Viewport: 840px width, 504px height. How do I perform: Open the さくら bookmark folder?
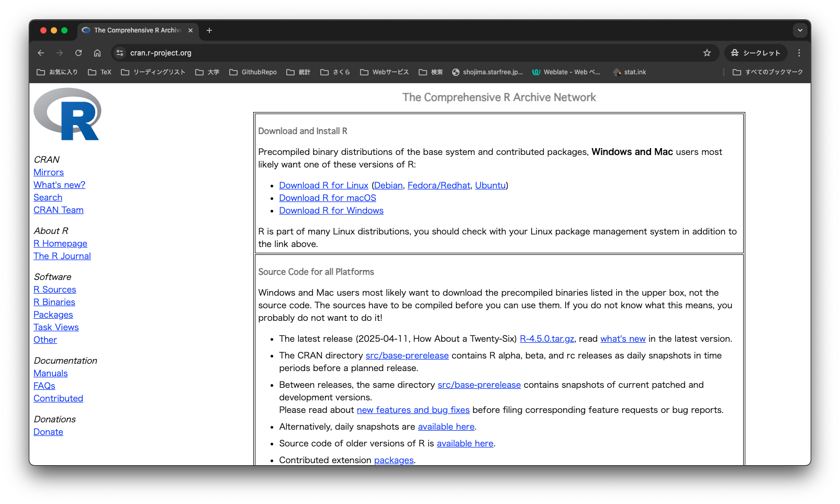tap(335, 72)
